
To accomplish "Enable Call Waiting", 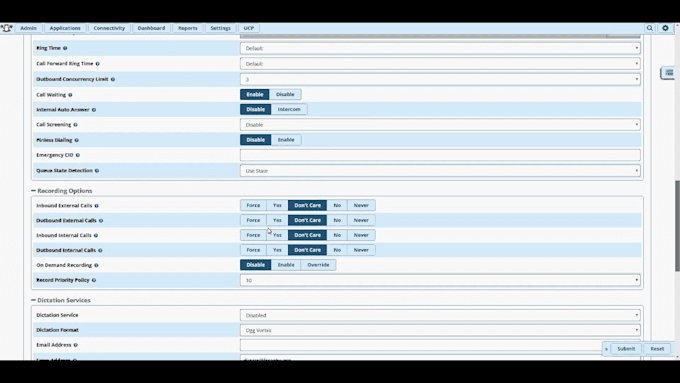I will click(x=255, y=95).
